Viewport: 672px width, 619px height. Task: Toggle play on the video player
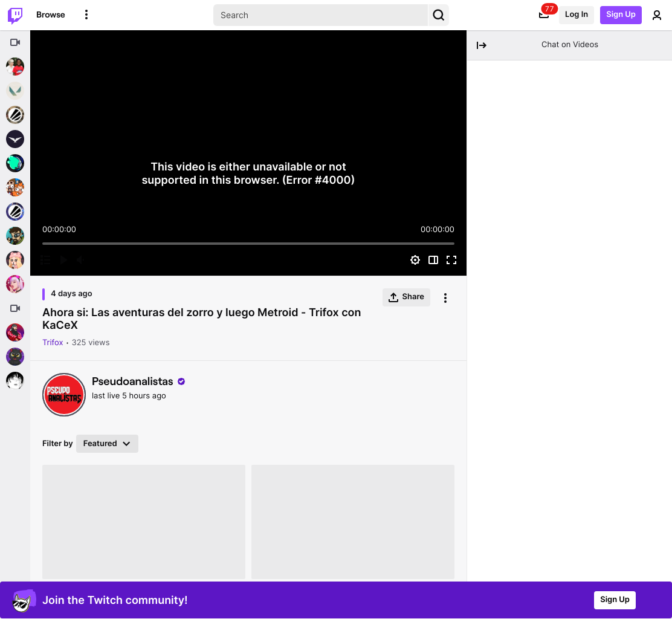pyautogui.click(x=63, y=260)
